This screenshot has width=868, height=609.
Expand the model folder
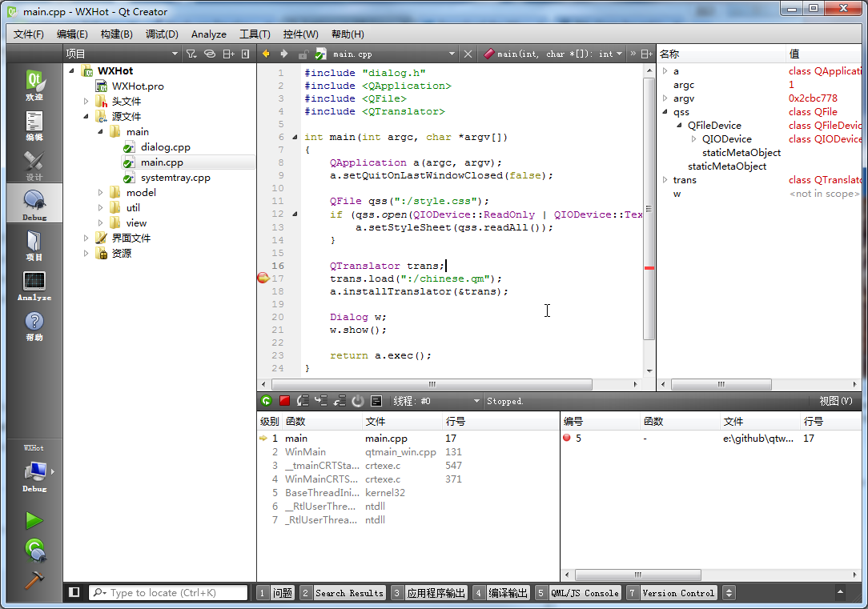[x=100, y=193]
